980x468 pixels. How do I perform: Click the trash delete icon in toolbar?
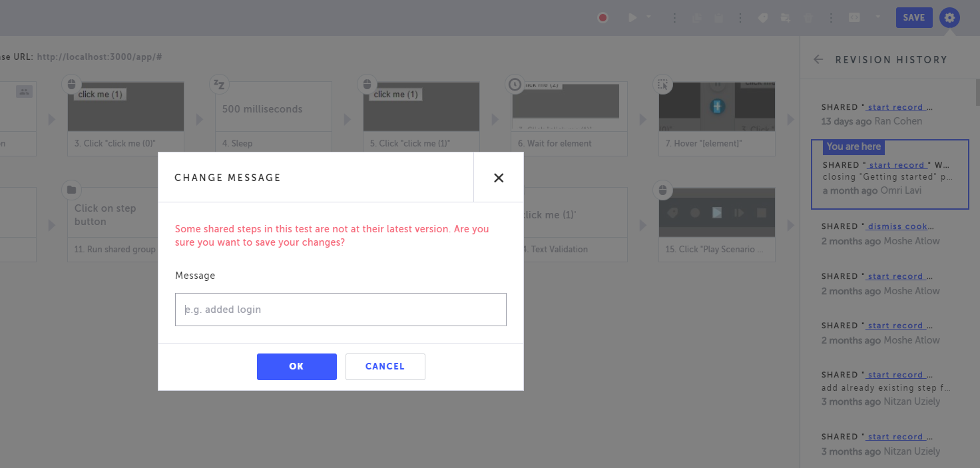[x=808, y=18]
